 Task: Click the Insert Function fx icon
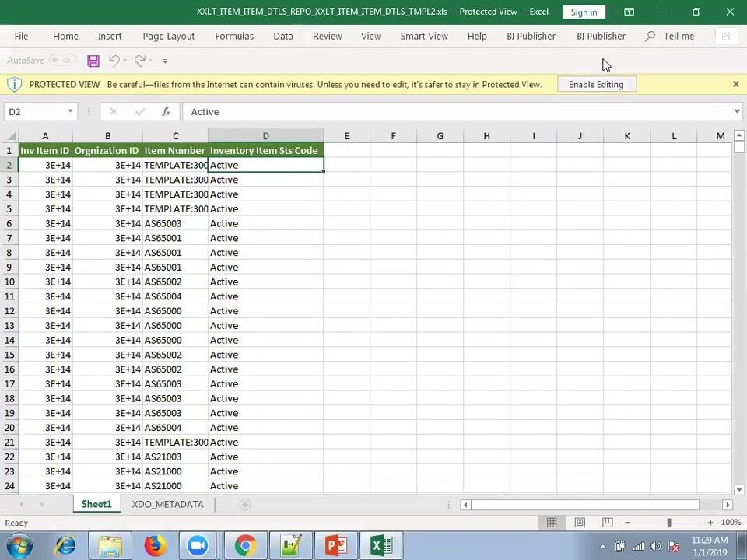click(166, 112)
